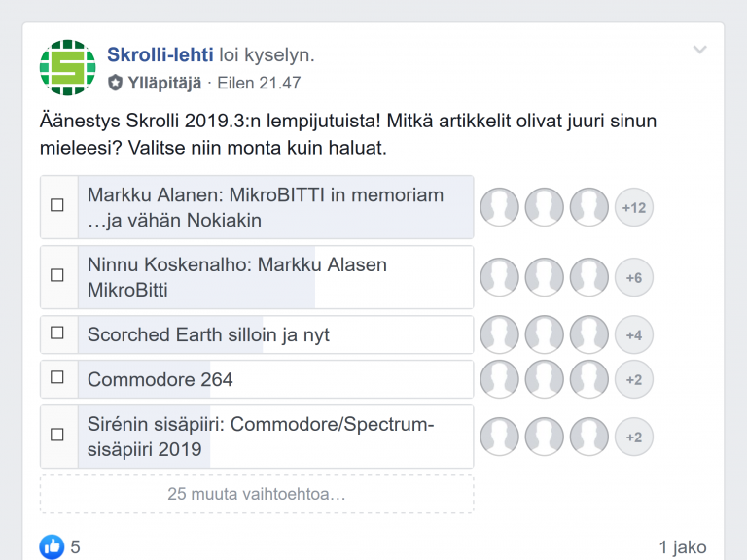Click the Skrolli-lehti profile logo

pyautogui.click(x=68, y=68)
